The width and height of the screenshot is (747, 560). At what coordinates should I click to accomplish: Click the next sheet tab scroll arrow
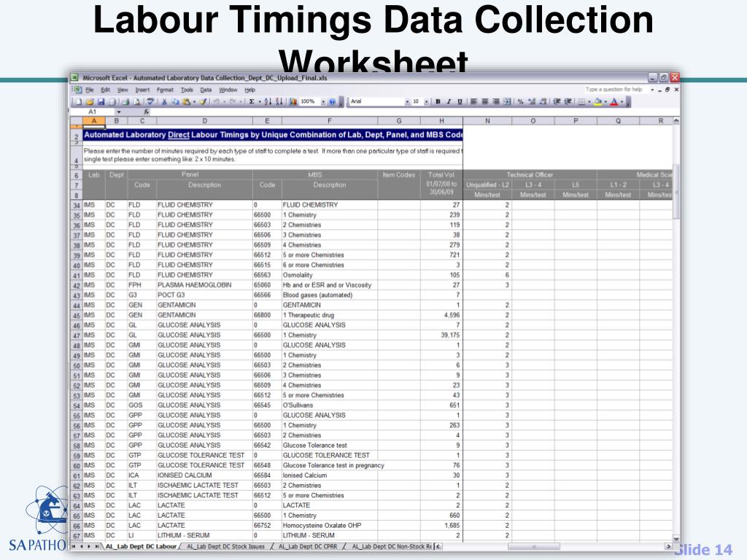[88, 546]
